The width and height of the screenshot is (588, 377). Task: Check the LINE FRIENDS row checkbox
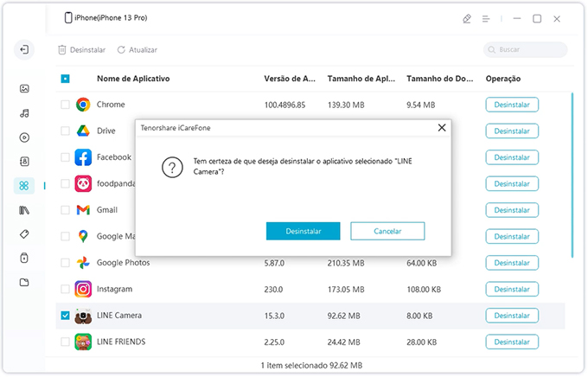point(65,342)
